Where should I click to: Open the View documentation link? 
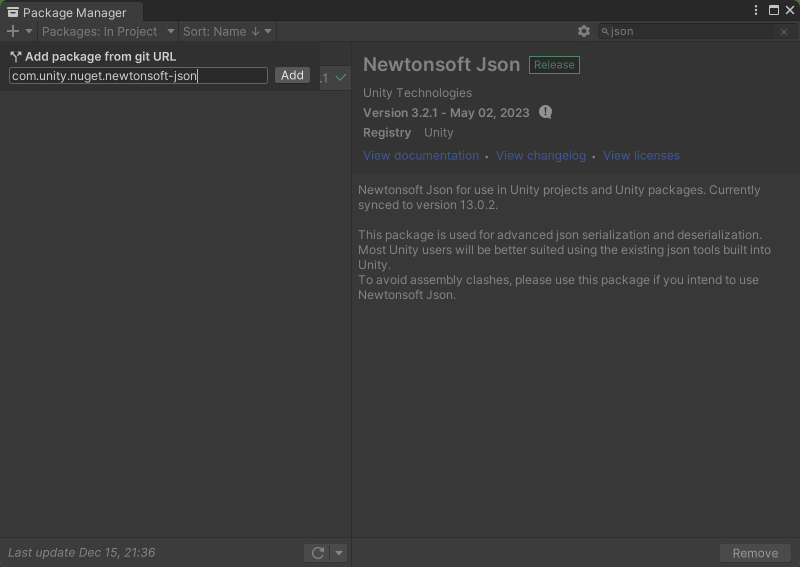point(421,156)
